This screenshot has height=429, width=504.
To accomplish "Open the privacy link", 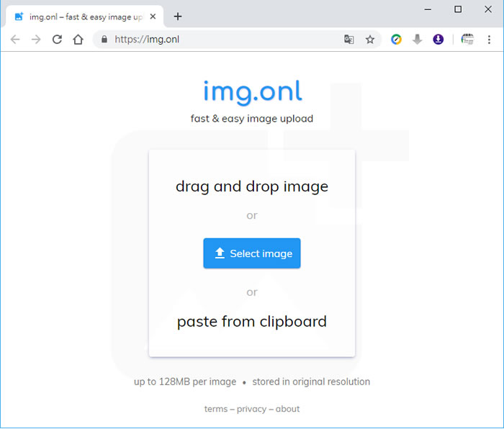I will coord(251,409).
